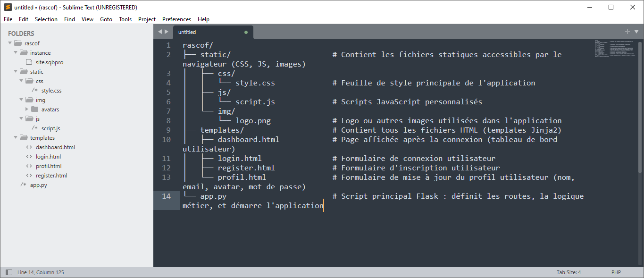Click the unsaved dot on untitled tab
This screenshot has width=644, height=278.
[246, 32]
